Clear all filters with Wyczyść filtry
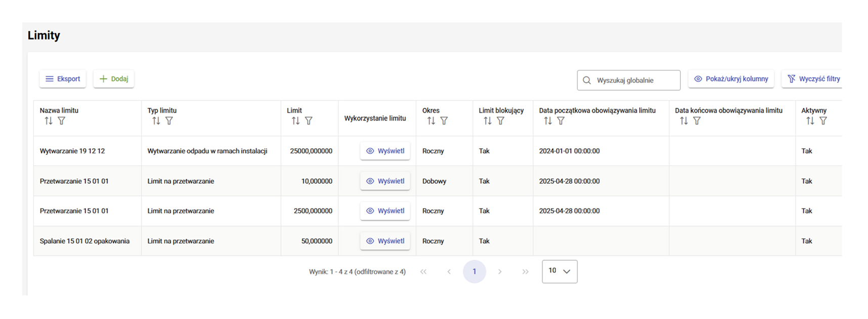 click(813, 79)
